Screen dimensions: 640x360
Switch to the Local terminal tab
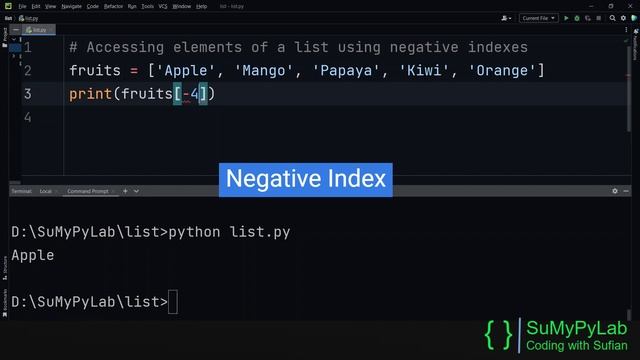click(45, 191)
